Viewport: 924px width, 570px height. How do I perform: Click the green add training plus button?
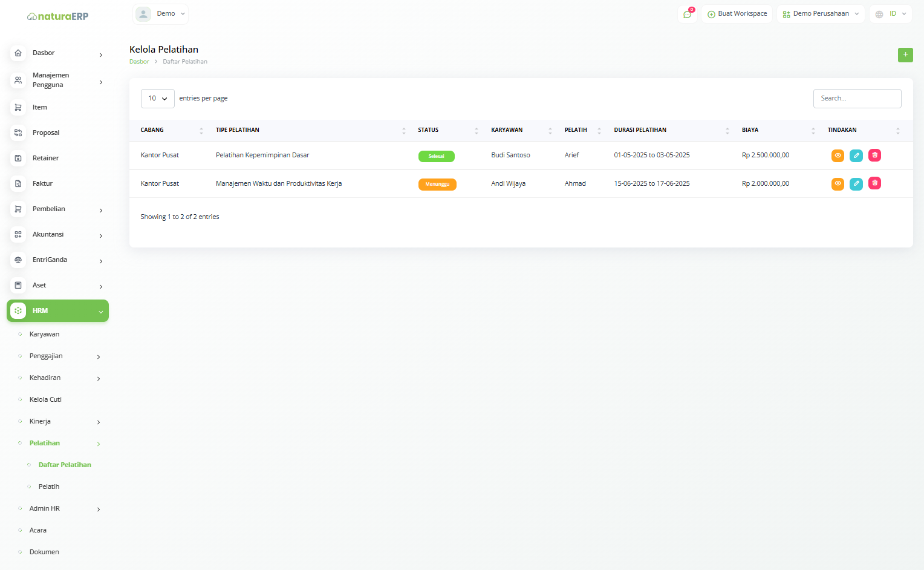pos(905,55)
